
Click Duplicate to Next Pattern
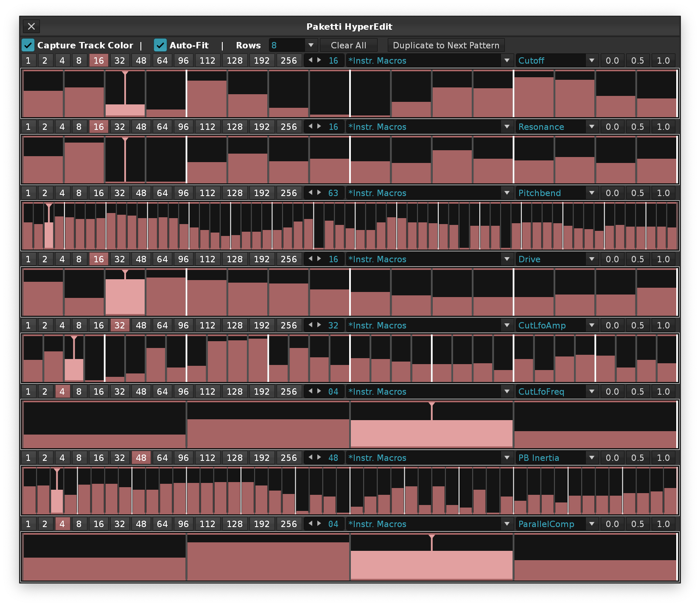pyautogui.click(x=446, y=45)
